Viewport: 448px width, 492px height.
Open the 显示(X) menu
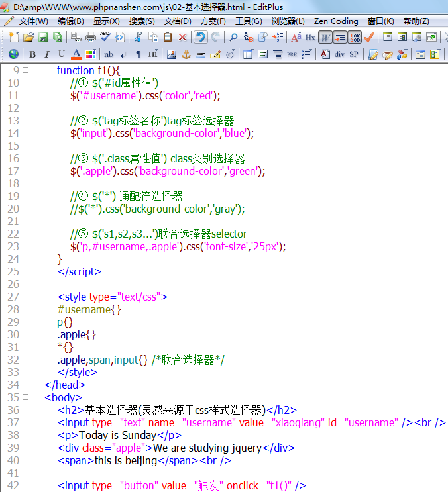(107, 21)
